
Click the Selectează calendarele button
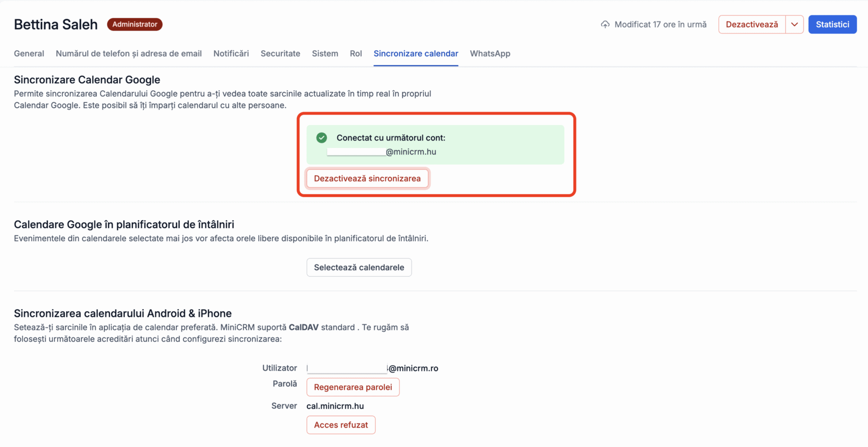[359, 267]
